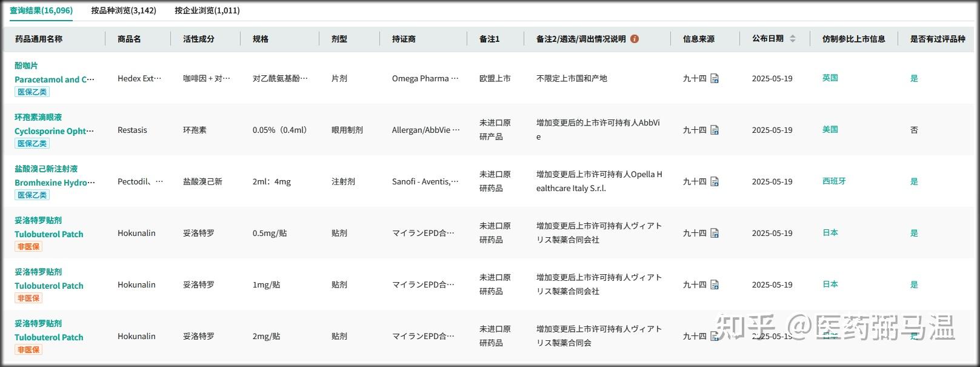Open the 环孢素滴眼液 drug name link
Screen dimensions: 980x367
click(x=38, y=117)
